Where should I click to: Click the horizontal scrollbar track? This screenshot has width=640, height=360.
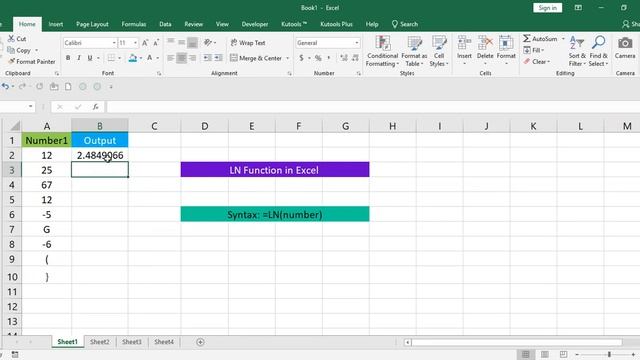click(x=516, y=342)
